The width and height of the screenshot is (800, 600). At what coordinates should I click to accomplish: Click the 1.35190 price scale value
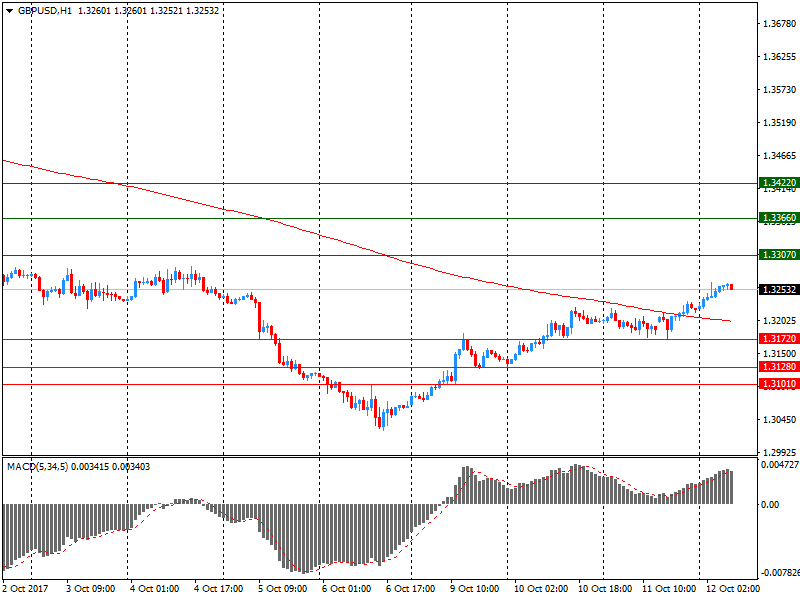(x=779, y=122)
